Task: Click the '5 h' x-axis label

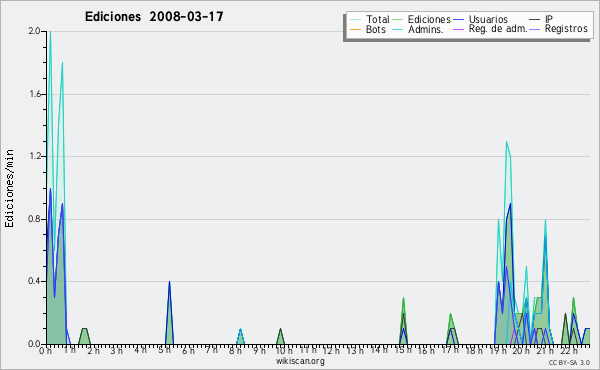Action: pyautogui.click(x=164, y=351)
